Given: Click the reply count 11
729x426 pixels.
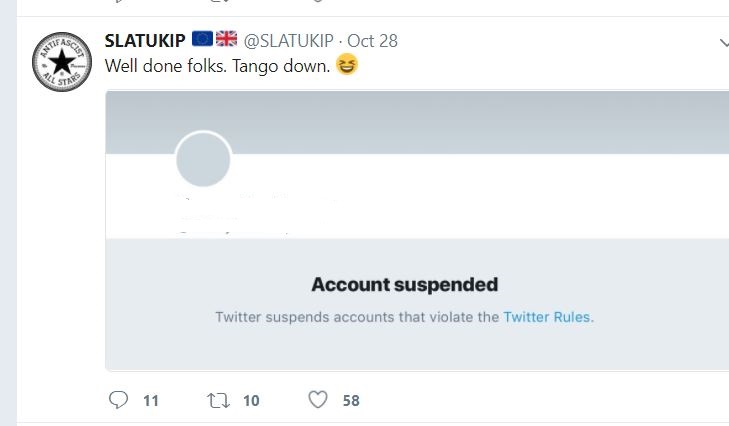Looking at the screenshot, I should click(151, 401).
